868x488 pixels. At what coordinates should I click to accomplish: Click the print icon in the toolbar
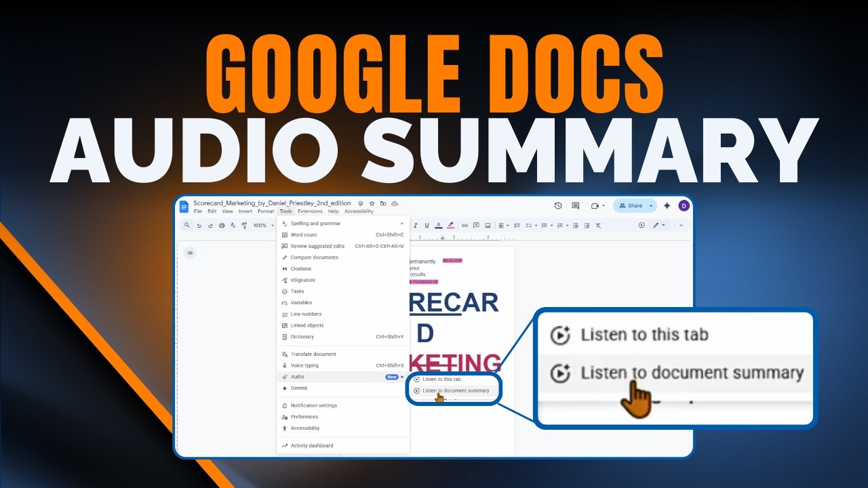pyautogui.click(x=222, y=226)
